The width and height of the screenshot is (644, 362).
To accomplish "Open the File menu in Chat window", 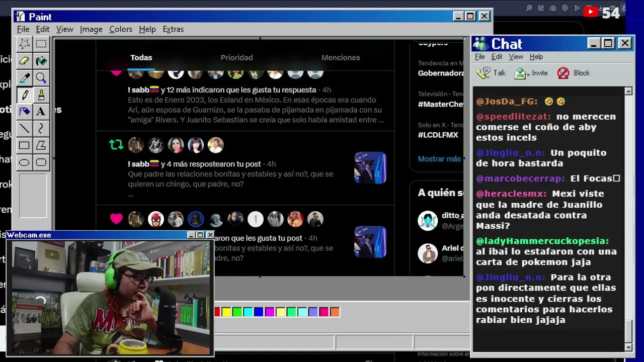I will pos(480,57).
